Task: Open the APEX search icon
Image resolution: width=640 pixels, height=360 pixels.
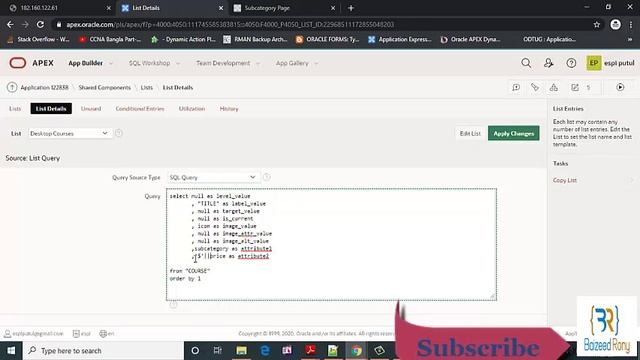Action: 526,63
